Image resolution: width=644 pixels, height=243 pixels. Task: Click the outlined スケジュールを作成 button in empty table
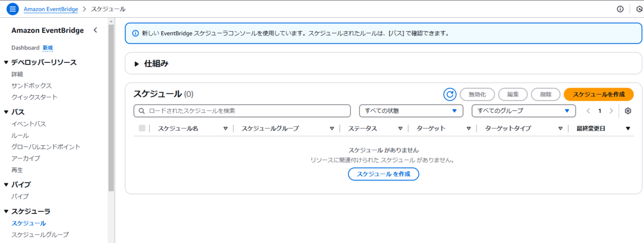point(384,174)
